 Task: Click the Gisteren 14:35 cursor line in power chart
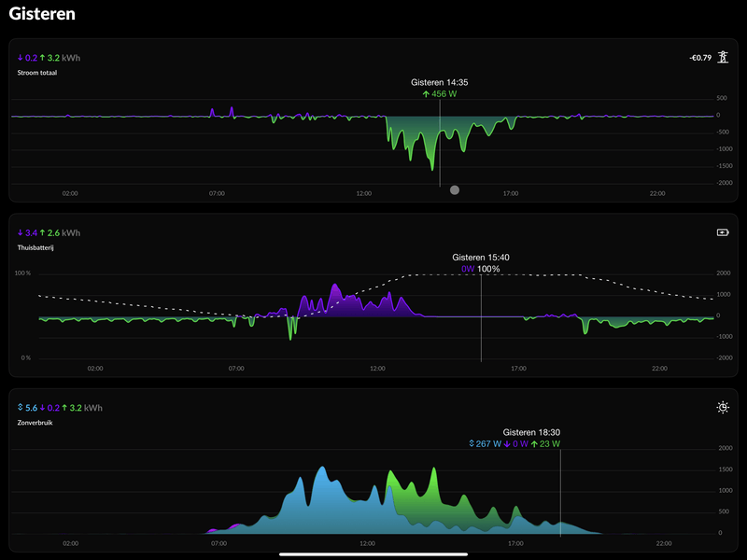click(x=440, y=143)
